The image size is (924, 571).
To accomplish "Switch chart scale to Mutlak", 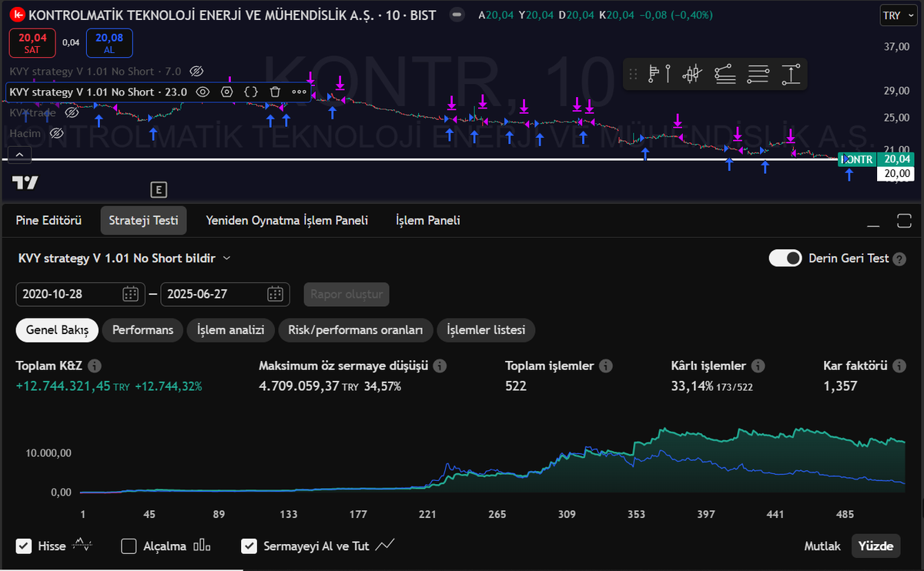I will point(822,546).
